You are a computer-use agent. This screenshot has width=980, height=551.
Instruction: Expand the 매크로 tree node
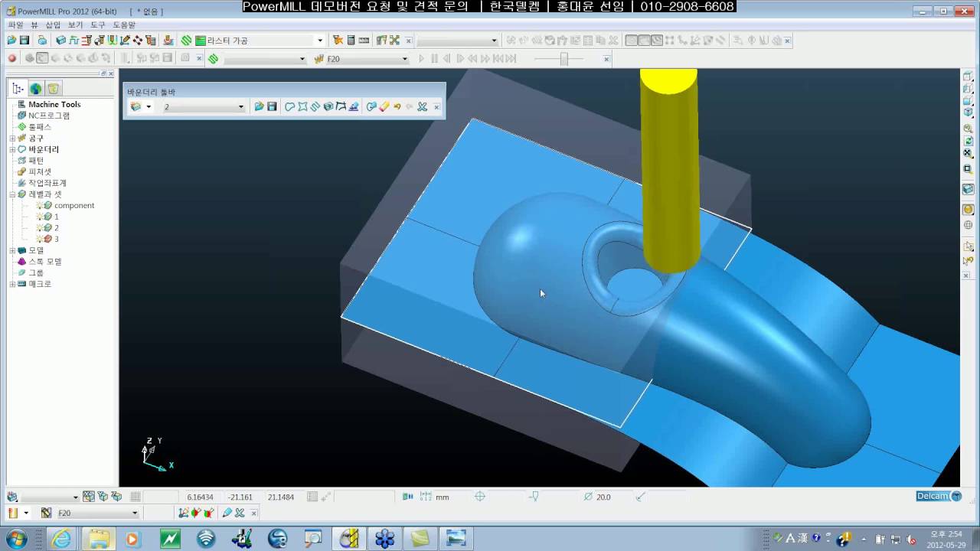(x=11, y=284)
